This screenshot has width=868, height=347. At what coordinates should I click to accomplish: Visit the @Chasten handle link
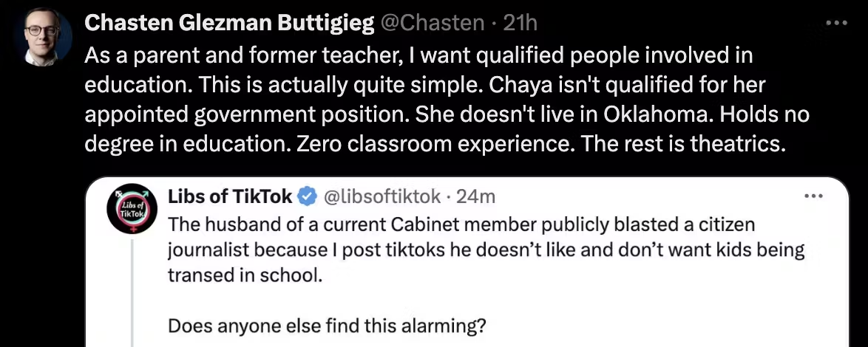pyautogui.click(x=432, y=24)
